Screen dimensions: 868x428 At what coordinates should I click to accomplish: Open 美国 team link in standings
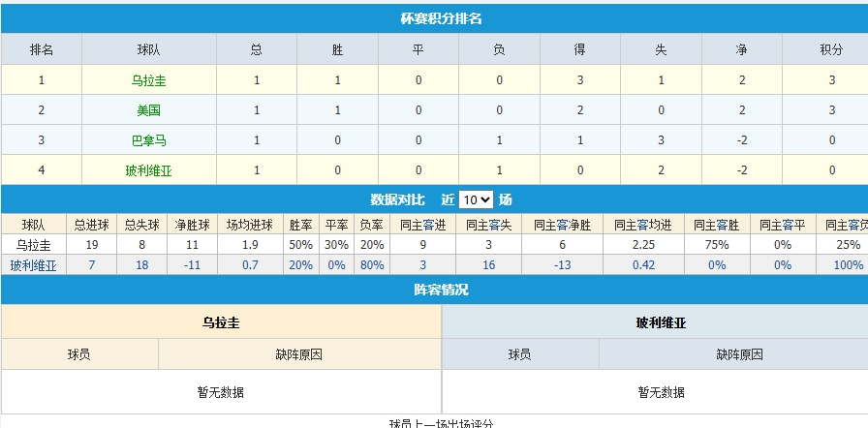pos(149,110)
